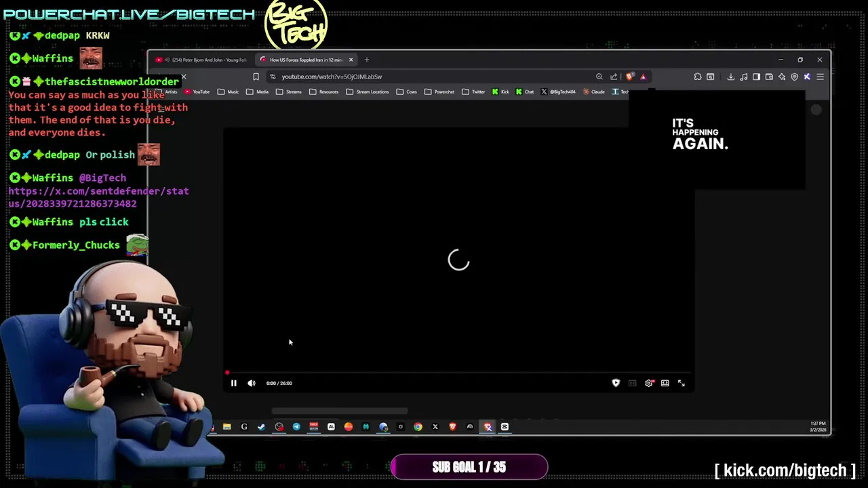Click the IT'S HAPPENING AGAIN thumbnail
The width and height of the screenshot is (868, 488).
717,139
